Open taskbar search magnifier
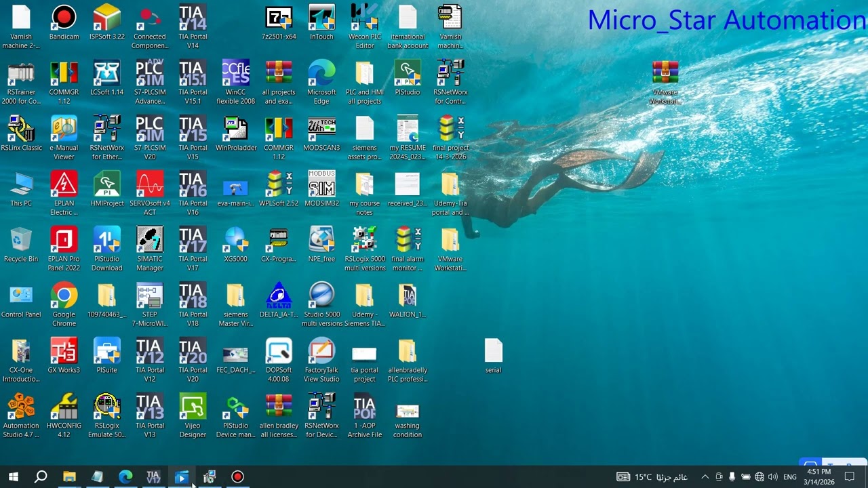 point(41,477)
